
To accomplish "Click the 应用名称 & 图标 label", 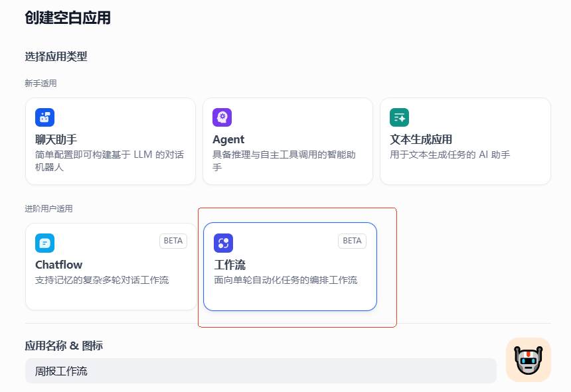I will pos(64,346).
